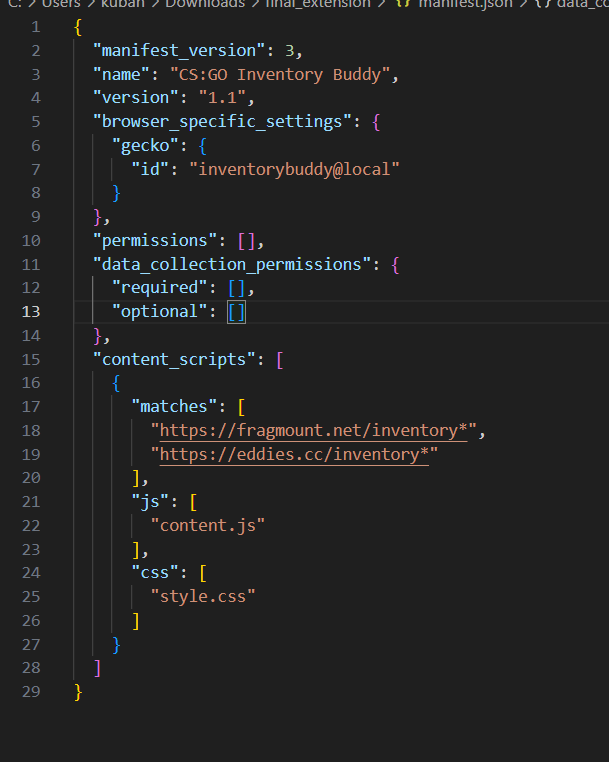Viewport: 609px width, 762px height.
Task: Click the yellow closing bracket on line 26
Action: tap(136, 621)
